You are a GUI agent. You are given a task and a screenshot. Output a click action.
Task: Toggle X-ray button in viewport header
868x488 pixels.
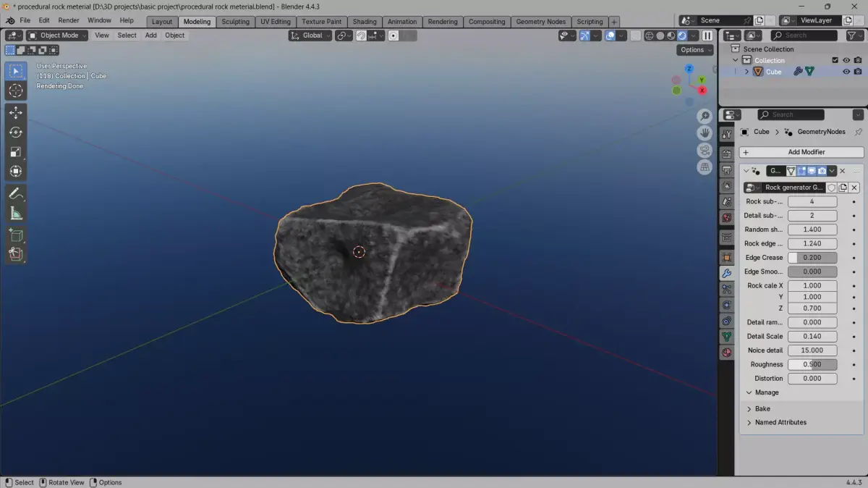635,35
